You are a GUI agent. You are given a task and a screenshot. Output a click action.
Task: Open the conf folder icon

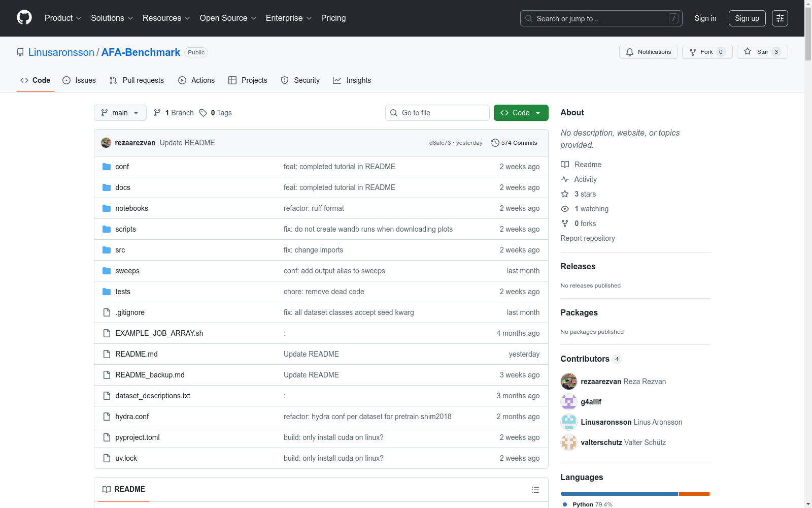coord(107,167)
